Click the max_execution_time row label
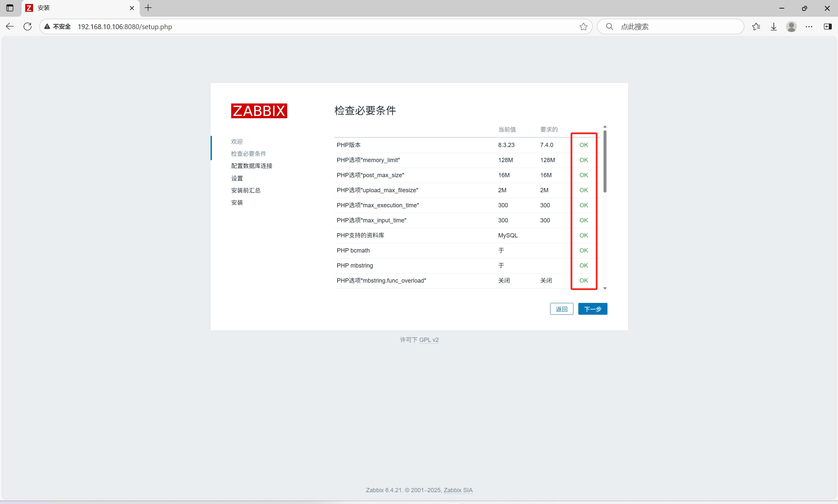The image size is (838, 504). coord(378,205)
